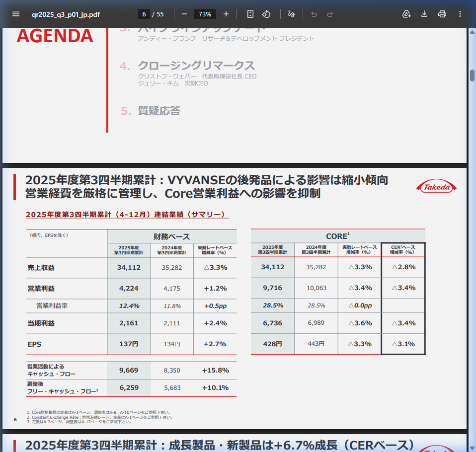
Task: Click the Takeda logo on the slide
Action: pos(437,187)
